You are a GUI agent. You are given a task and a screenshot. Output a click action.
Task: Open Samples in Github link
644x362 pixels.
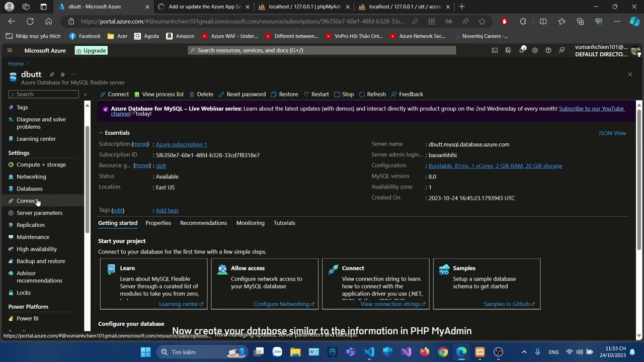coord(509,304)
